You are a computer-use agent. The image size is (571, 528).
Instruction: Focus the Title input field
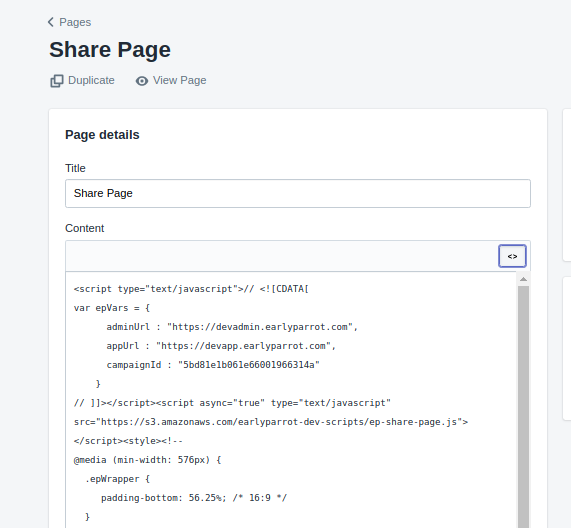point(298,193)
